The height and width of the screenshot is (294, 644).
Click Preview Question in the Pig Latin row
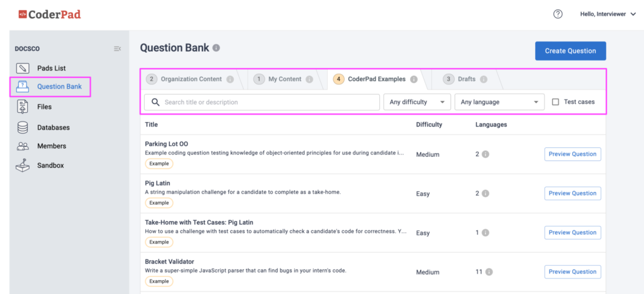[572, 193]
